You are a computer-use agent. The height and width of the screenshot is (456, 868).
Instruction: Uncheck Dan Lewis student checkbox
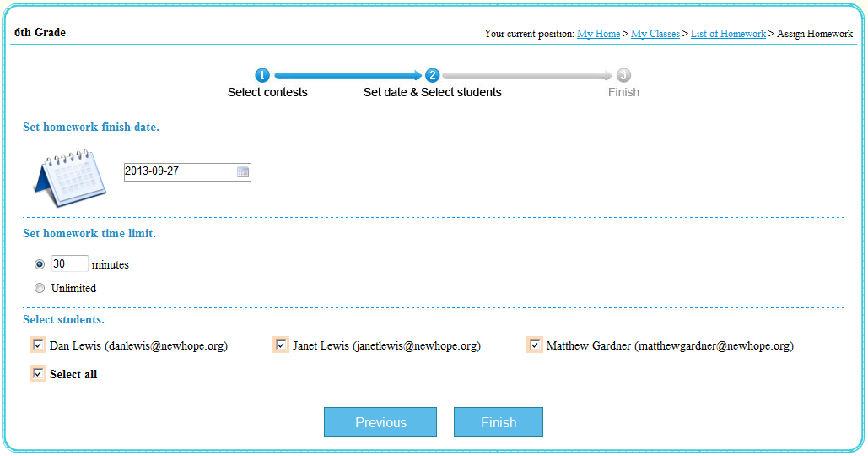tap(38, 345)
